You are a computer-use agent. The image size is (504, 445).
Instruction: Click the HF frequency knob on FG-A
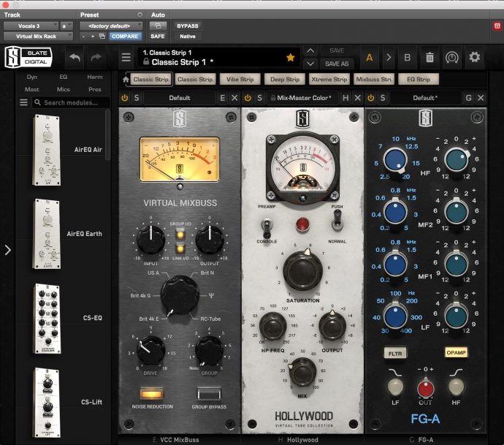coord(395,159)
